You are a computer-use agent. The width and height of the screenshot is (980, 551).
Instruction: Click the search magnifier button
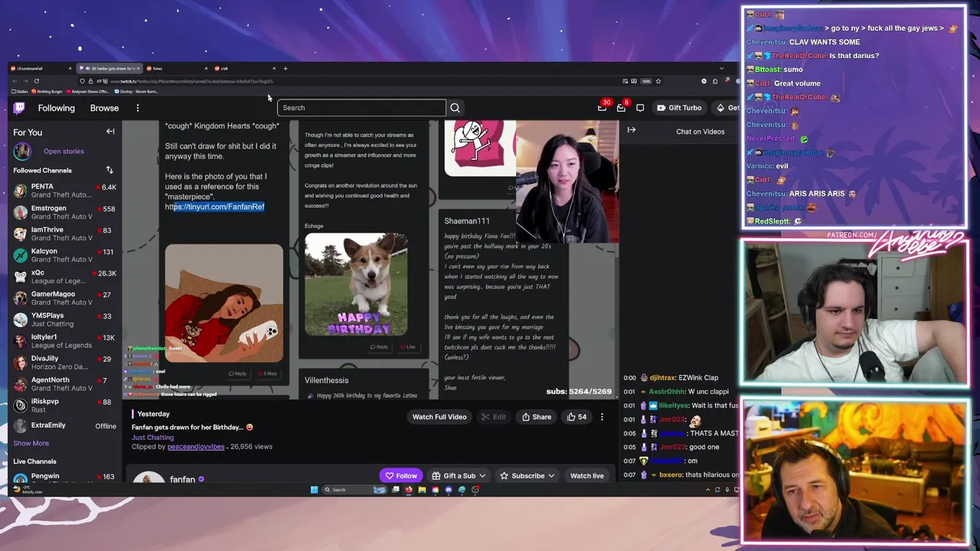(455, 108)
